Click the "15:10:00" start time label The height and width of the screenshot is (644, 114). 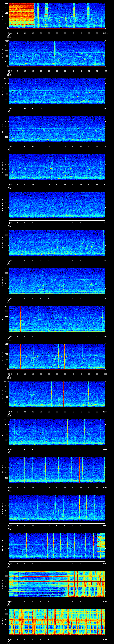[9, 450]
